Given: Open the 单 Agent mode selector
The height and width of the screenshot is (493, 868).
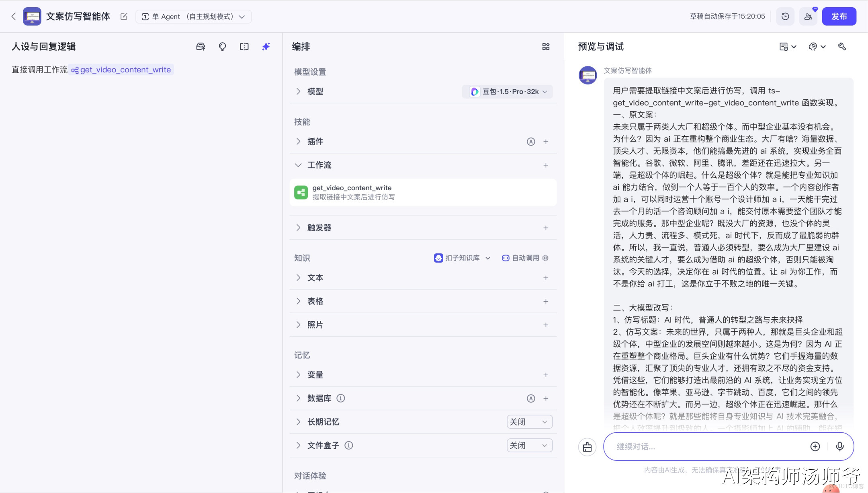Looking at the screenshot, I should pyautogui.click(x=193, y=16).
